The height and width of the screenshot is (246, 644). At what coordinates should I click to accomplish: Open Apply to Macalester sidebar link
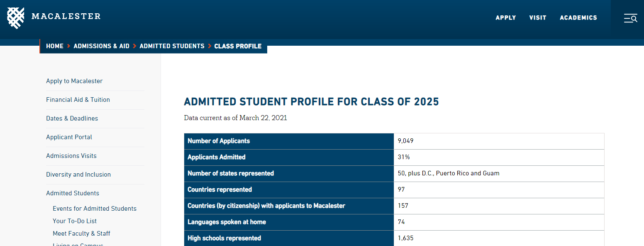(74, 81)
